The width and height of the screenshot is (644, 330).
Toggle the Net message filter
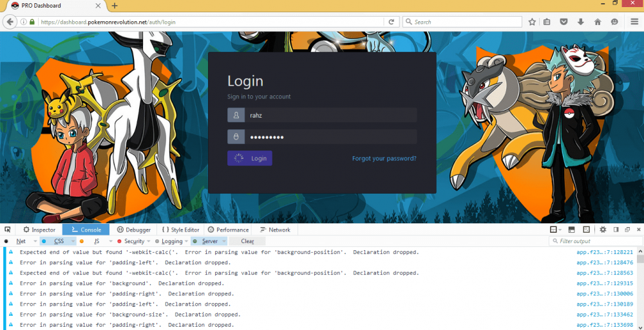(21, 241)
